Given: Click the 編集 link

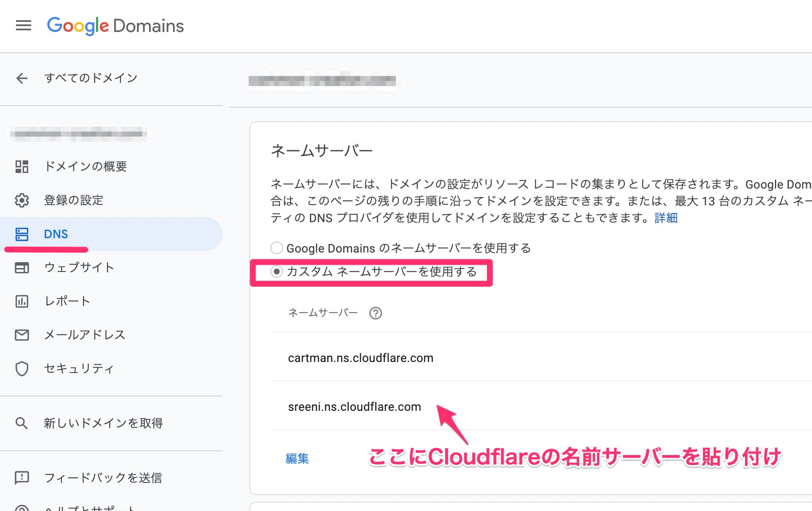Looking at the screenshot, I should (297, 458).
